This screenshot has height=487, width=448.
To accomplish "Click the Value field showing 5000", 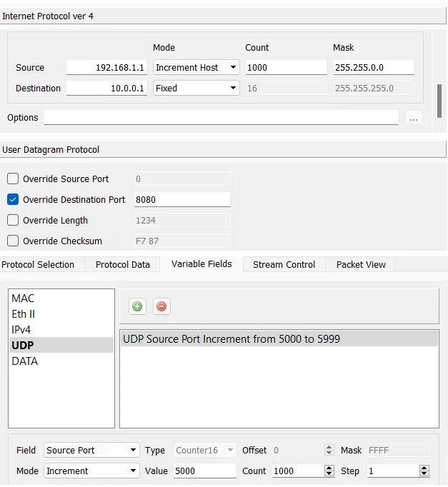I will click(205, 471).
